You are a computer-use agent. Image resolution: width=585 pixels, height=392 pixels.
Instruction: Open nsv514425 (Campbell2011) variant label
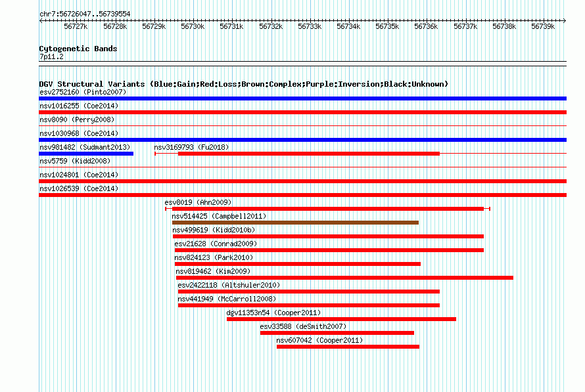click(x=219, y=216)
